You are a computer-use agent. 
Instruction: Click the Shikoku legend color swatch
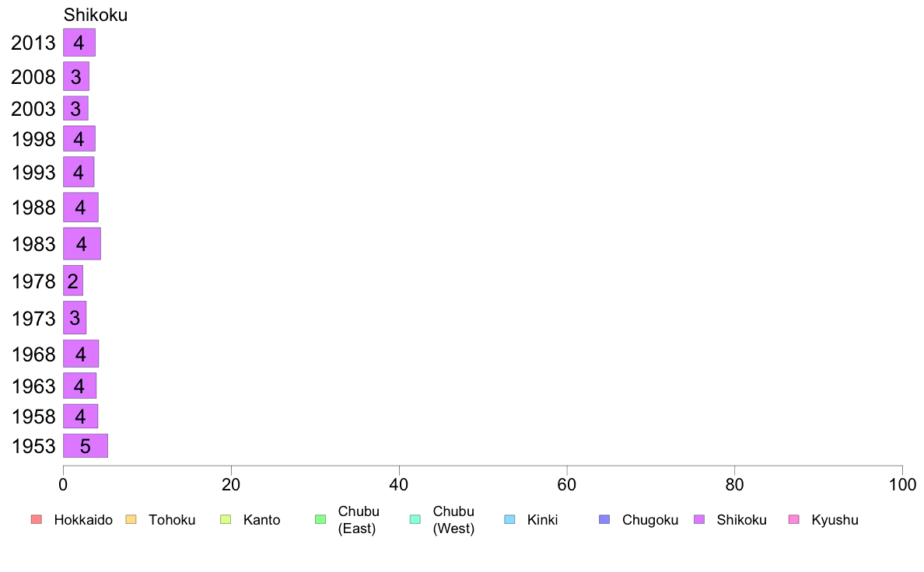pyautogui.click(x=699, y=520)
